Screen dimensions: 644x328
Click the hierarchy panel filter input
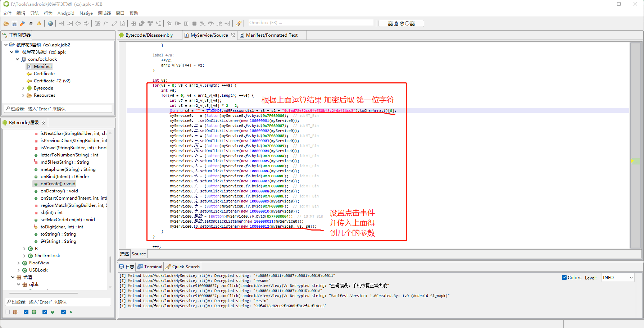pyautogui.click(x=58, y=302)
